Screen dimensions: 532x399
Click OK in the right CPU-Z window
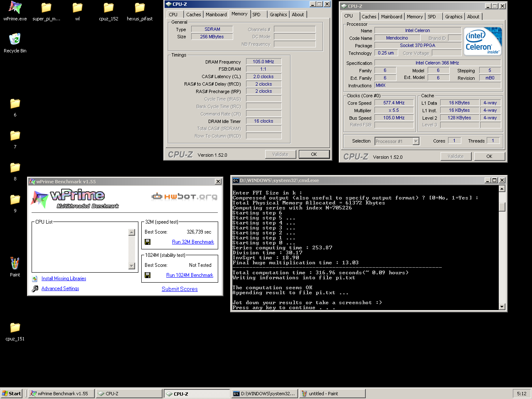tap(489, 156)
